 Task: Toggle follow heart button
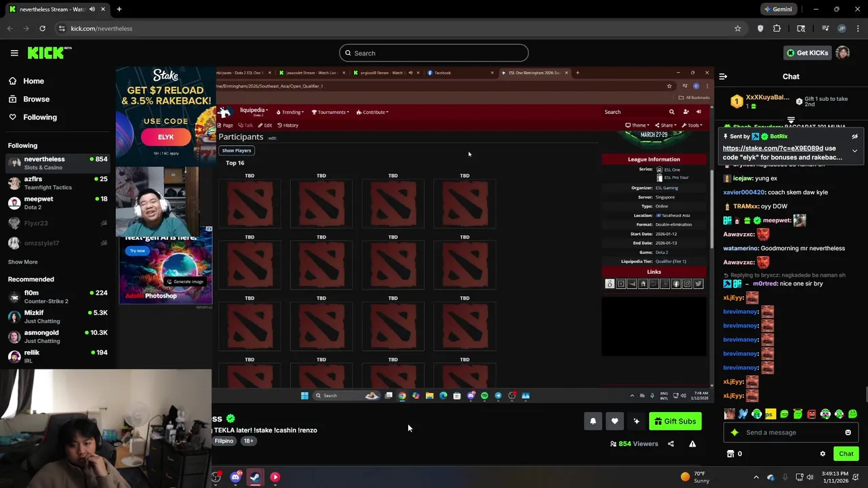pyautogui.click(x=614, y=422)
